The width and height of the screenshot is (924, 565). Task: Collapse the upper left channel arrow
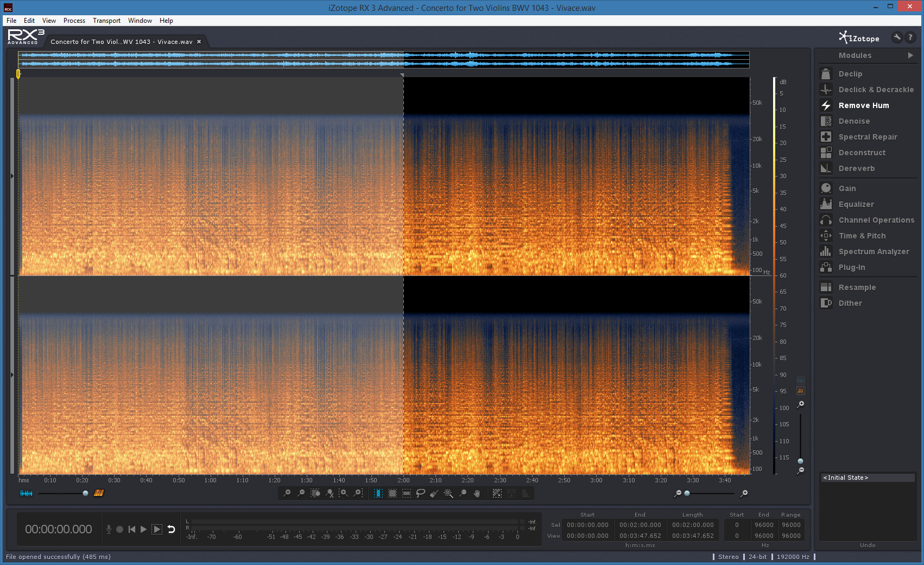point(12,176)
